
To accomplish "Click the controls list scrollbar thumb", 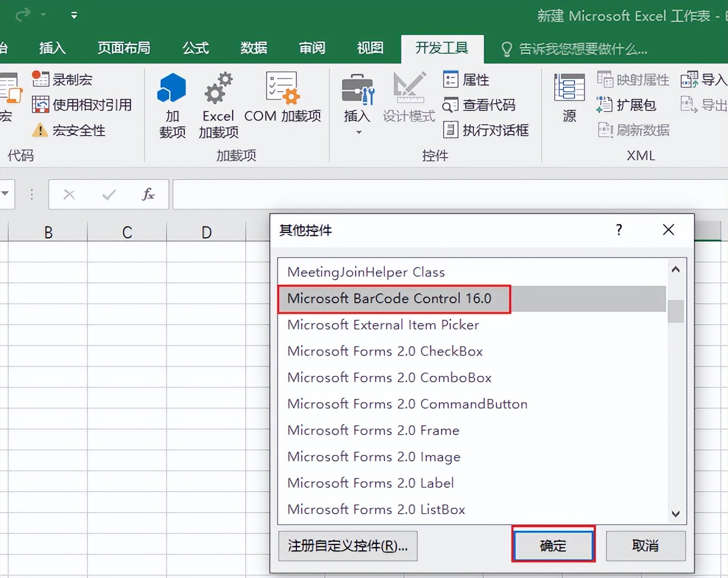I will coord(676,312).
